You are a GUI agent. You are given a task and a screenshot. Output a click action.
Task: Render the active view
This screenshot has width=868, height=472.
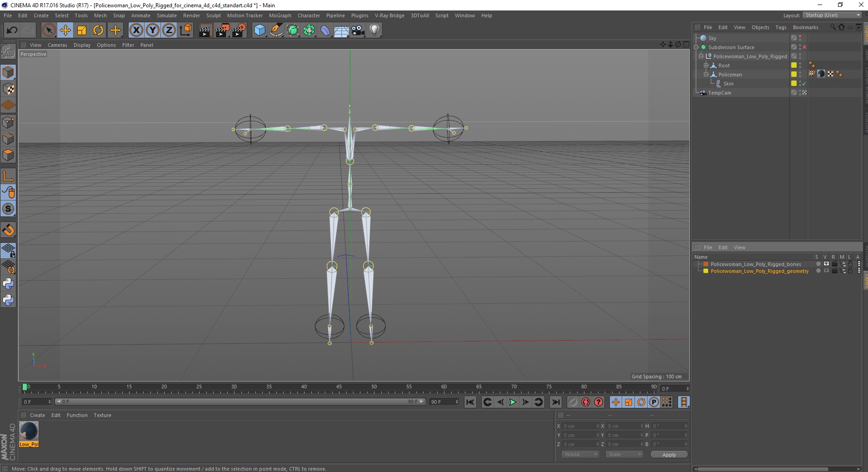point(205,30)
